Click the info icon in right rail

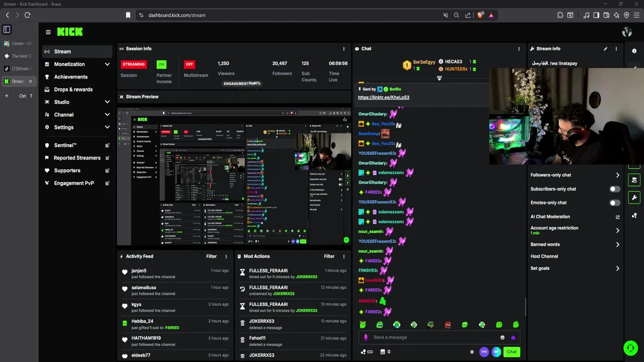pos(634,51)
